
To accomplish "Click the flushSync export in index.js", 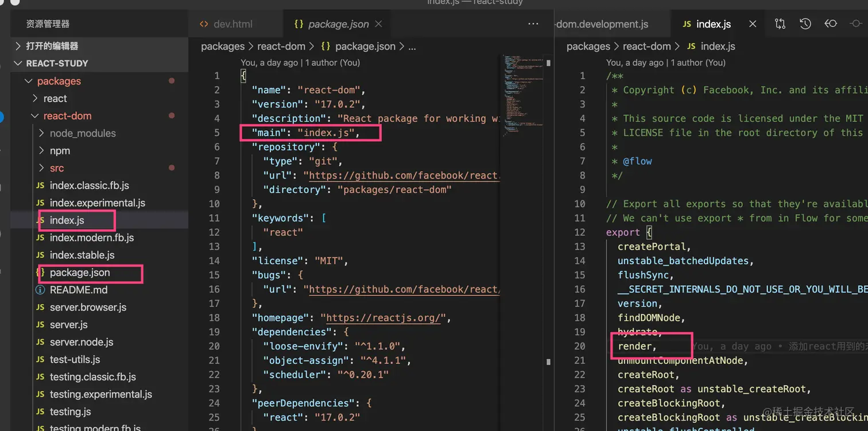I will tap(646, 275).
